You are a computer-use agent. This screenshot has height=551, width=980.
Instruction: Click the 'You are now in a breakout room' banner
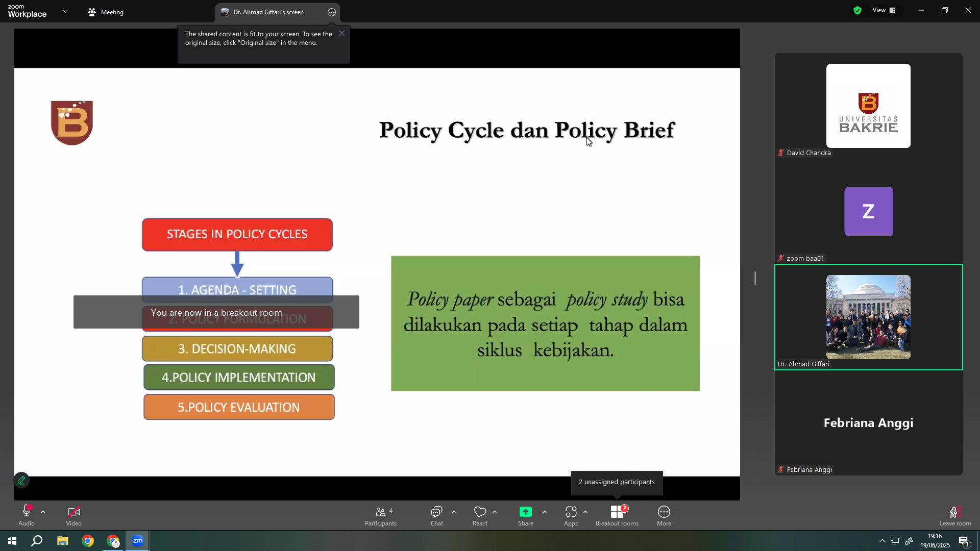point(216,312)
